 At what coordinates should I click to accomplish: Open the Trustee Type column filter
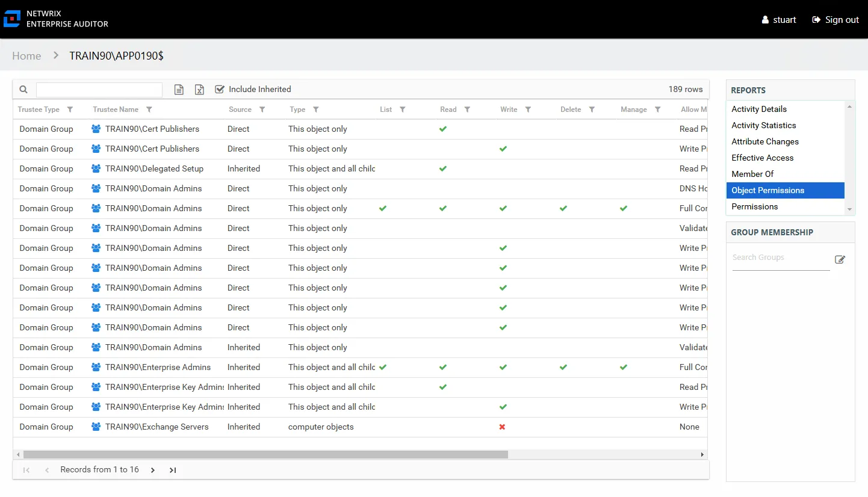(70, 110)
